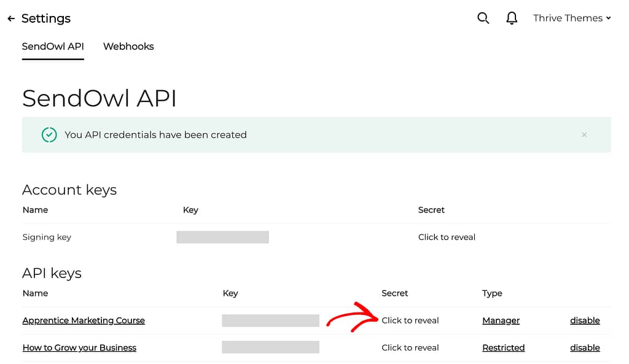
Task: Switch to the Webhooks tab
Action: 128,47
